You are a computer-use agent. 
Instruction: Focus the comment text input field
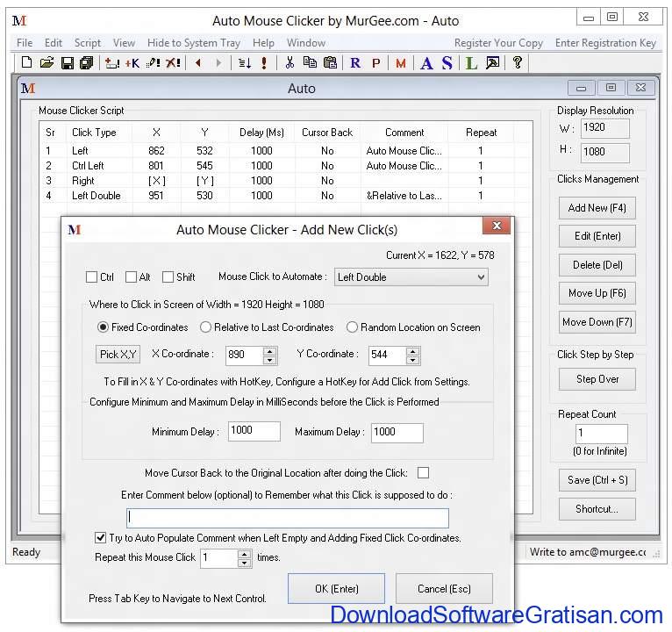tap(288, 518)
